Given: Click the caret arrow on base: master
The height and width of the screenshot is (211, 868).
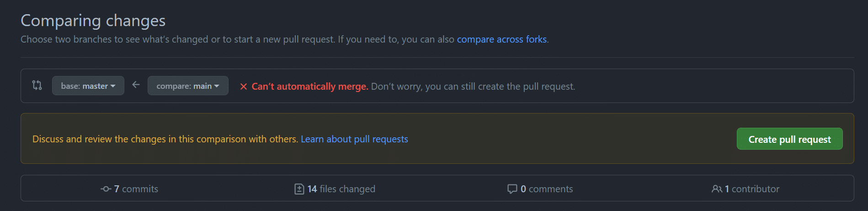Looking at the screenshot, I should click(113, 86).
